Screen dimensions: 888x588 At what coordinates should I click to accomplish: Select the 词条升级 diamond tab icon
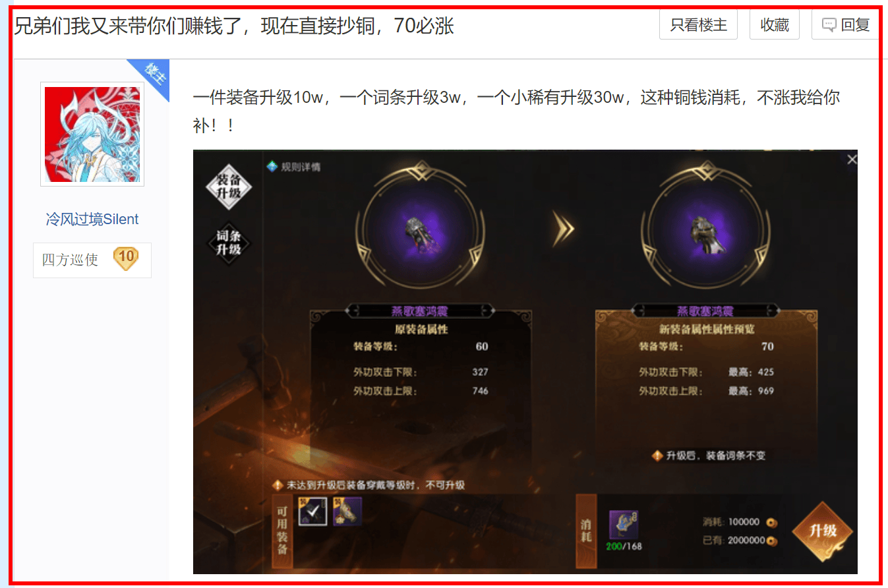coord(228,243)
